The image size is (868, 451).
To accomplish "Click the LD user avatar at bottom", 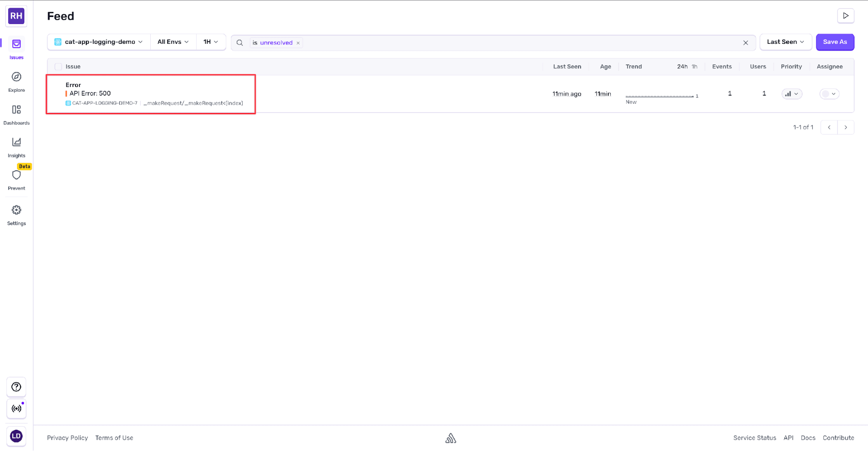I will pos(16,436).
